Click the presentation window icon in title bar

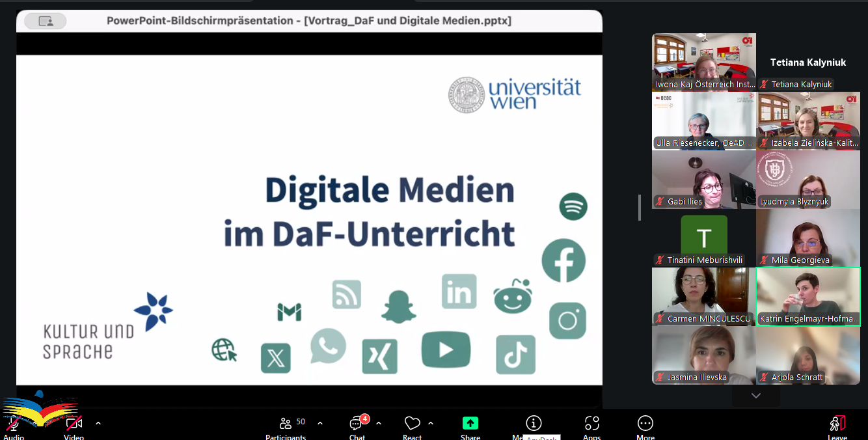[x=46, y=21]
